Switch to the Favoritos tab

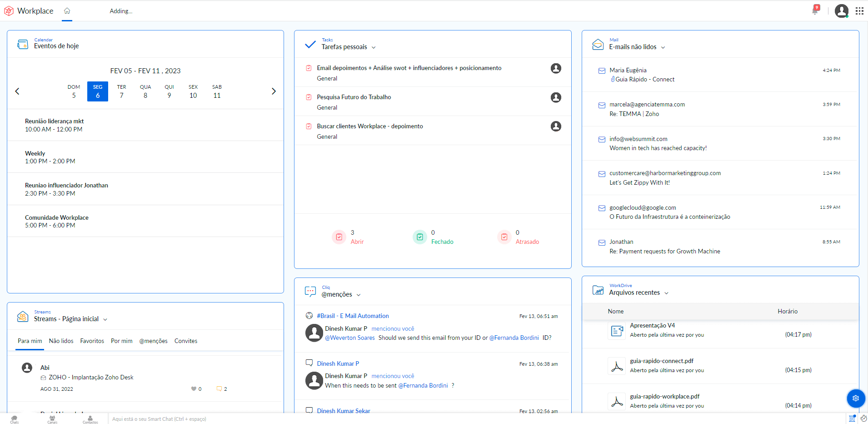pyautogui.click(x=92, y=341)
